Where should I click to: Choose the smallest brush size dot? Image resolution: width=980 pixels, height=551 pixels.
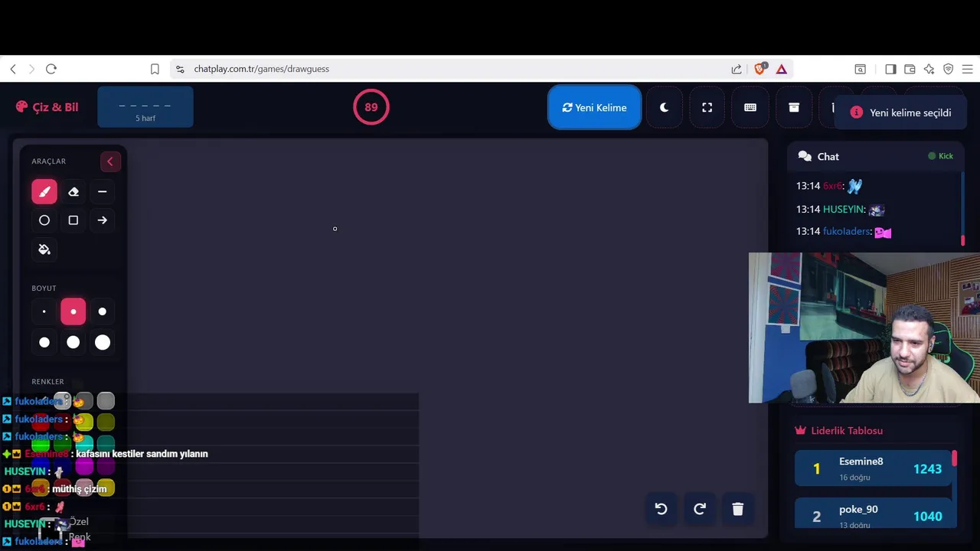pyautogui.click(x=44, y=311)
